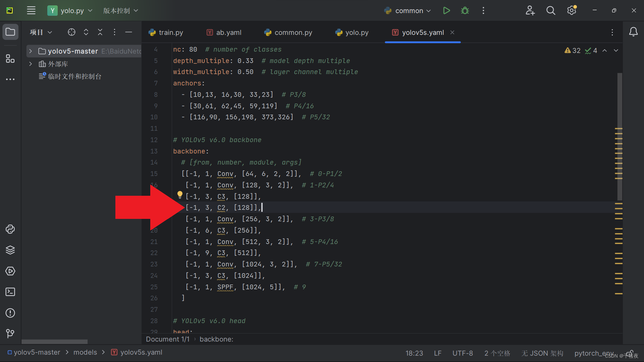Open the editor tabs overflow menu
Screen dimensions: 644x362
[x=612, y=32]
